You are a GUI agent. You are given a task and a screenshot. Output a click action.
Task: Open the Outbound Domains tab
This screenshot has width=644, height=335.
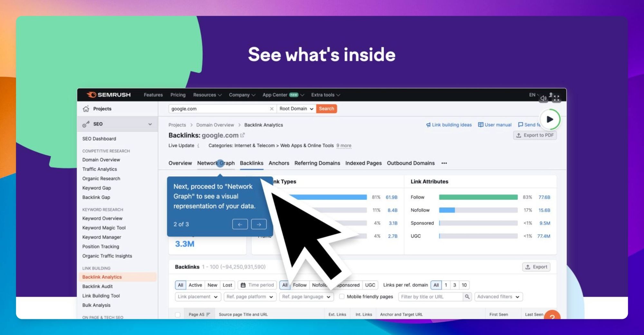[x=411, y=163]
